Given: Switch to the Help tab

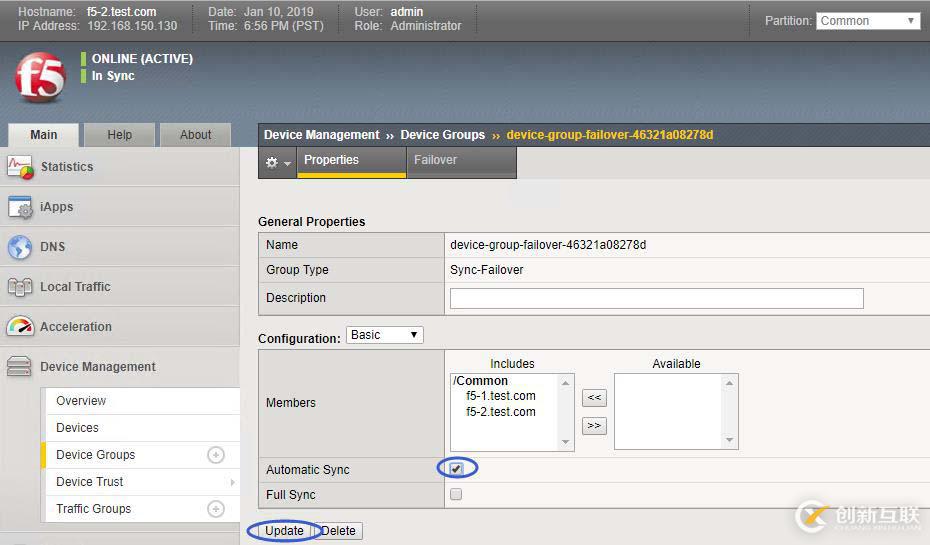Looking at the screenshot, I should pyautogui.click(x=119, y=135).
